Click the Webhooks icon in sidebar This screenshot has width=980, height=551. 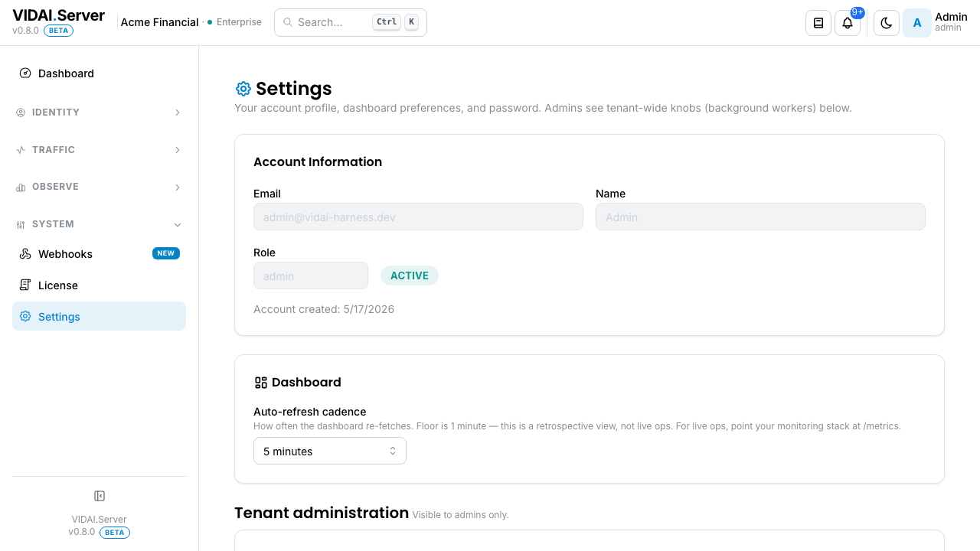point(25,254)
